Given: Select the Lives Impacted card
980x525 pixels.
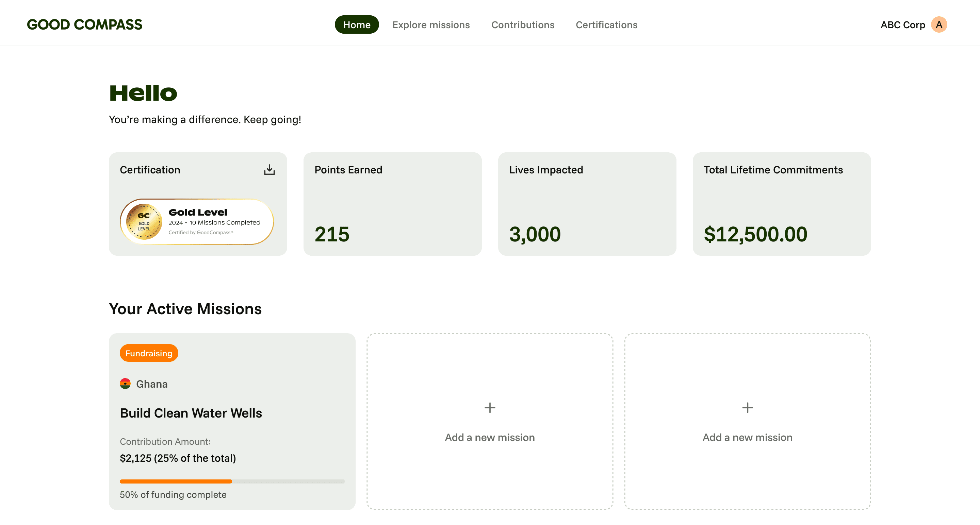Looking at the screenshot, I should point(587,204).
